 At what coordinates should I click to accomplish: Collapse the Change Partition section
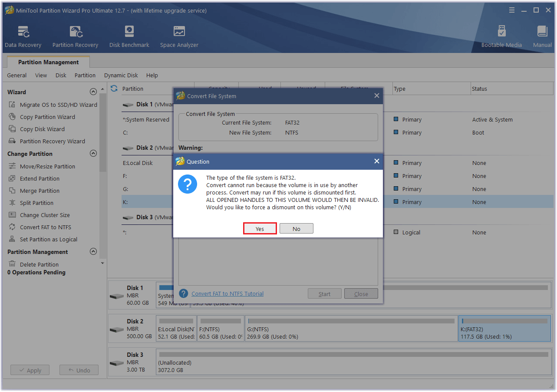click(x=93, y=154)
